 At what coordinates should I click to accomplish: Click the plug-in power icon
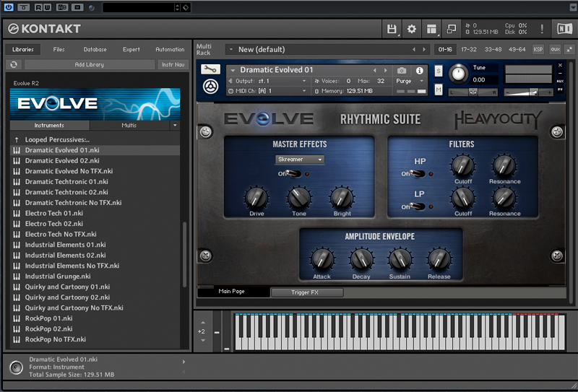pyautogui.click(x=8, y=7)
